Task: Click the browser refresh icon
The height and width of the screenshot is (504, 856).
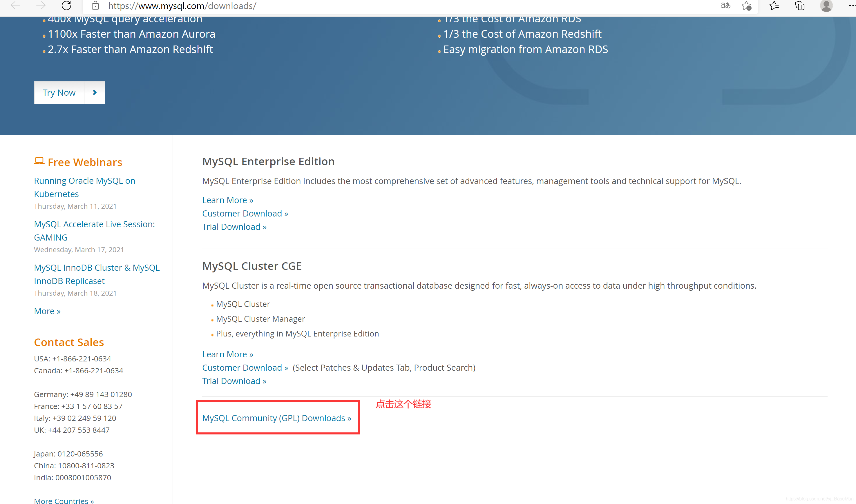Action: click(x=67, y=6)
